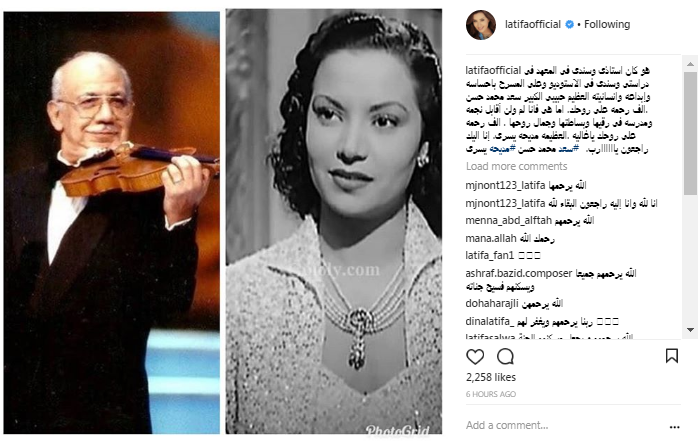Screen dimensions: 698x442
Task: Click the comments scrollbar up arrow
Action: point(690,65)
